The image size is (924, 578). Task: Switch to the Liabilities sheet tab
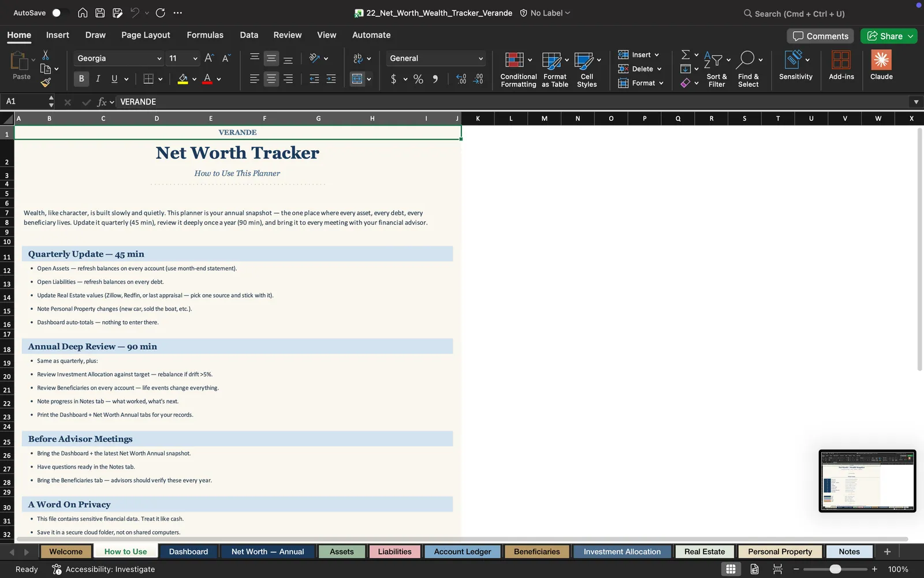coord(394,551)
